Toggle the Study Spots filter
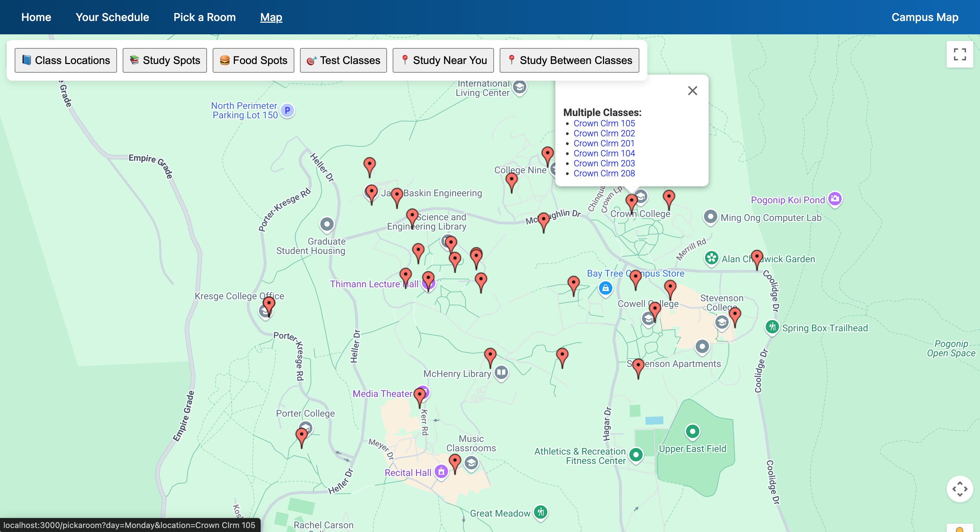The image size is (980, 532). [164, 60]
